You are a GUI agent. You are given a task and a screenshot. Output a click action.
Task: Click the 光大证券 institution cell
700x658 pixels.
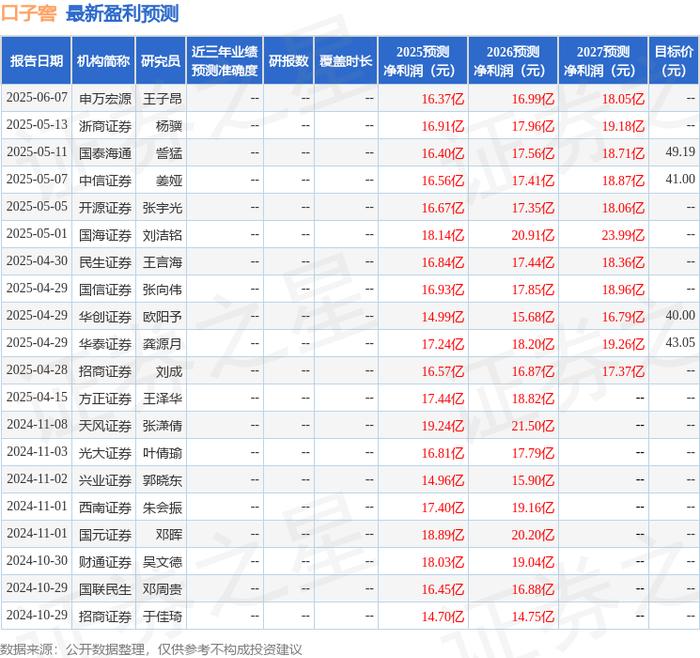point(105,453)
